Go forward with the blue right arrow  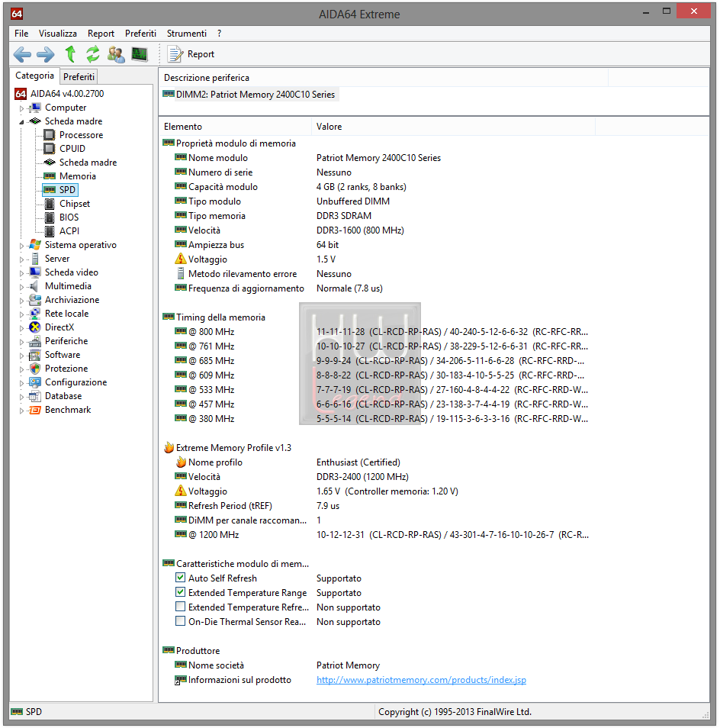click(46, 54)
